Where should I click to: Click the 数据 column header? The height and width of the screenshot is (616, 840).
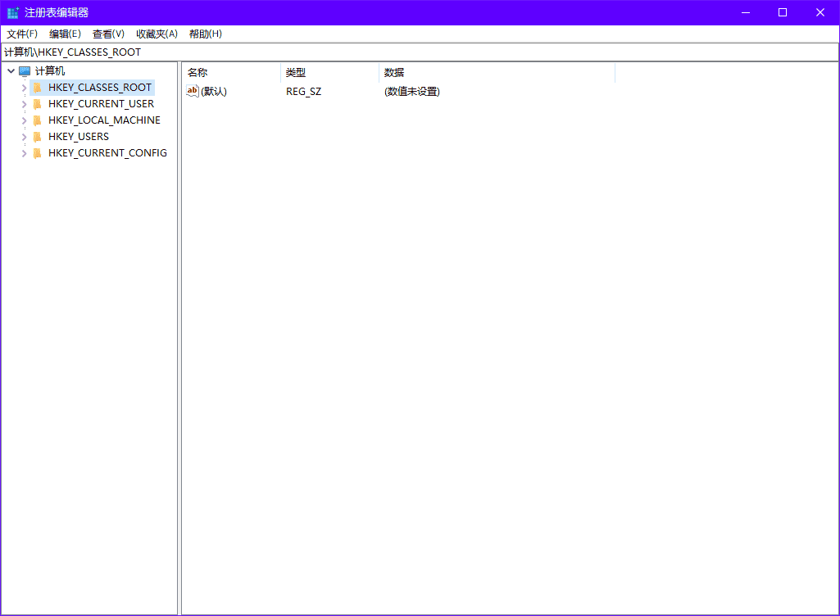[x=497, y=72]
